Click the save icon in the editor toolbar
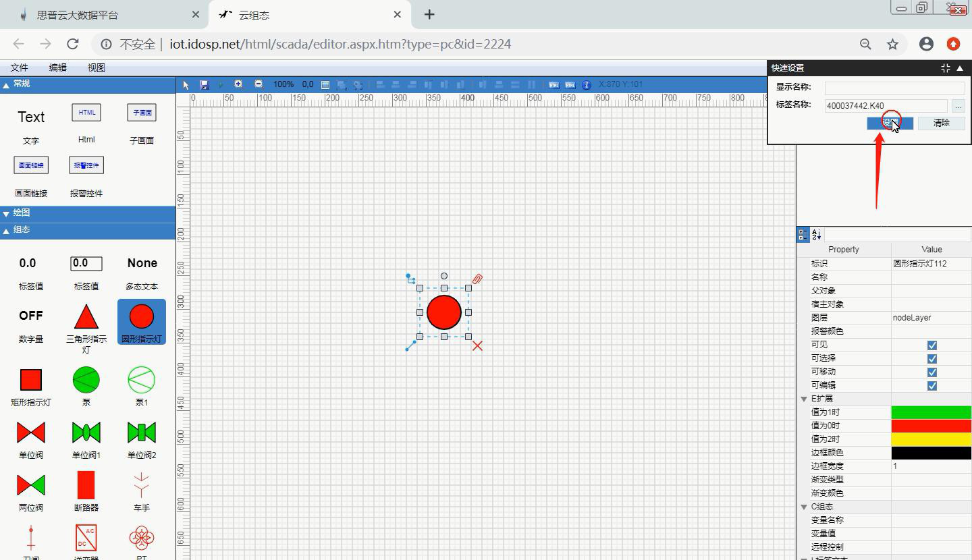This screenshot has width=972, height=560. (205, 85)
